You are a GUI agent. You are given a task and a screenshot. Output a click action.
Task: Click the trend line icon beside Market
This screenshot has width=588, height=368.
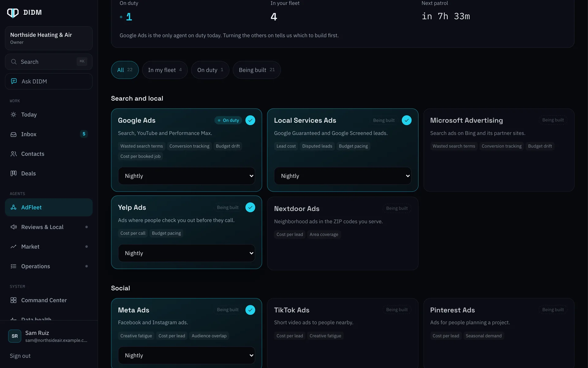pyautogui.click(x=13, y=247)
